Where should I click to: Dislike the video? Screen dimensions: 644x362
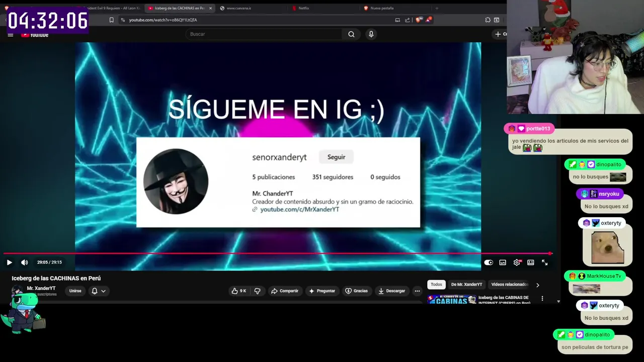pyautogui.click(x=258, y=291)
